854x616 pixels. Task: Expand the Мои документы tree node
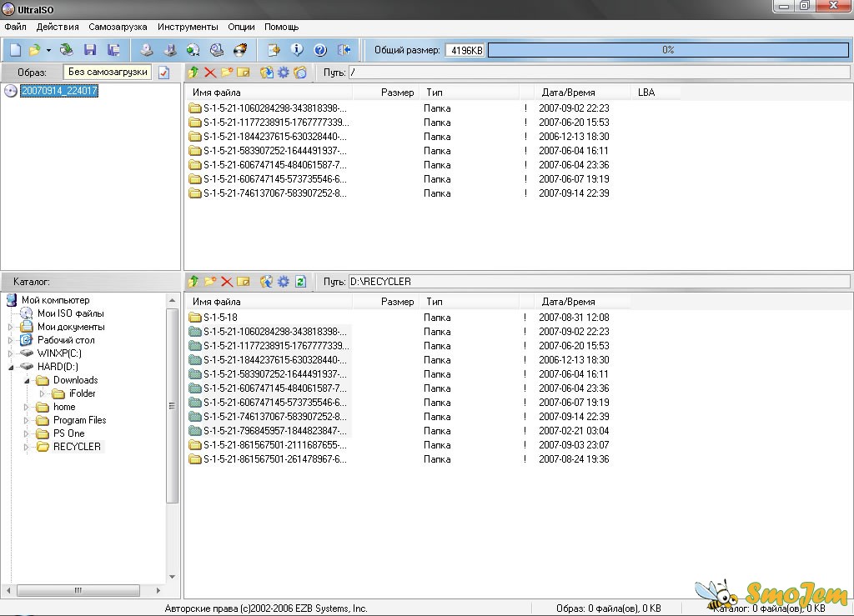pos(10,327)
